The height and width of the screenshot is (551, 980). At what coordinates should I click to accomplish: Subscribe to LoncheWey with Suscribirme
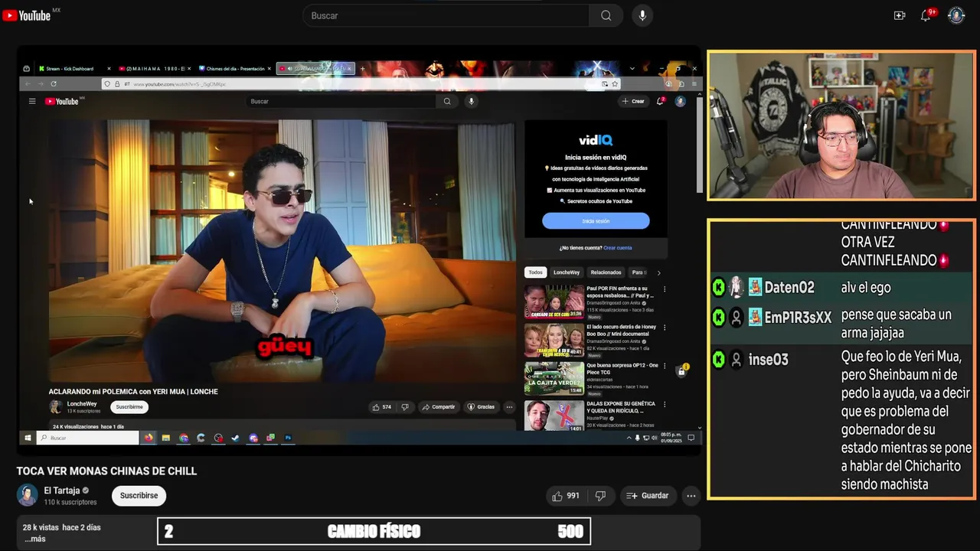coord(129,407)
